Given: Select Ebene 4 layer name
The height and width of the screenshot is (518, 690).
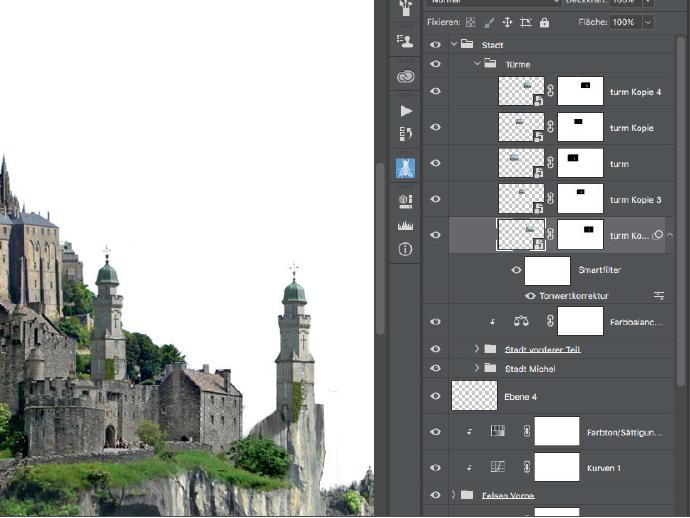Looking at the screenshot, I should (x=520, y=397).
